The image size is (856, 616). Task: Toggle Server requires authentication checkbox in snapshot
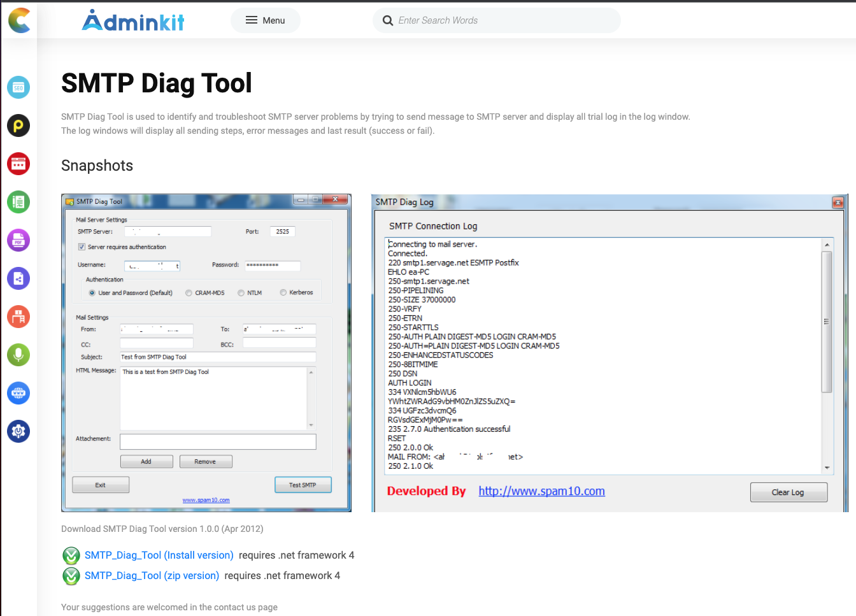82,247
